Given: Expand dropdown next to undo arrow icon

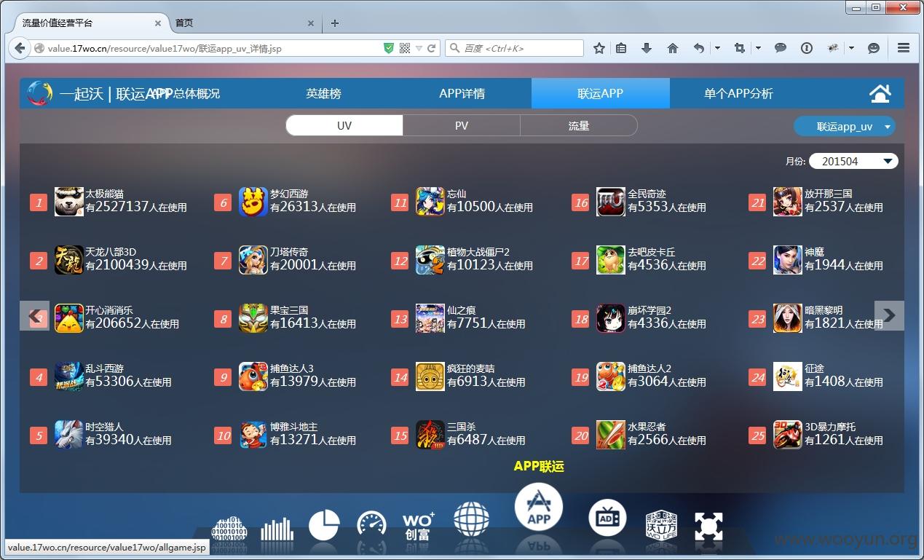Looking at the screenshot, I should coord(717,48).
